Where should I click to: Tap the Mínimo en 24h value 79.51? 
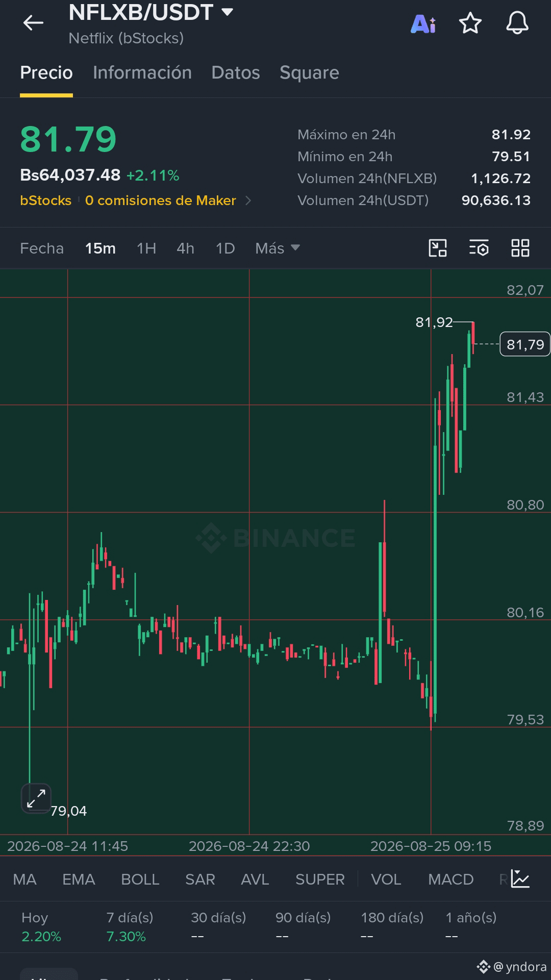click(511, 157)
